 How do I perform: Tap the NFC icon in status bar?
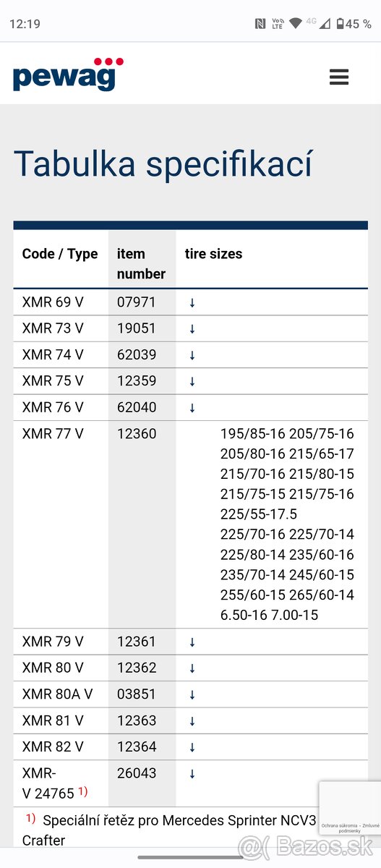coord(260,24)
